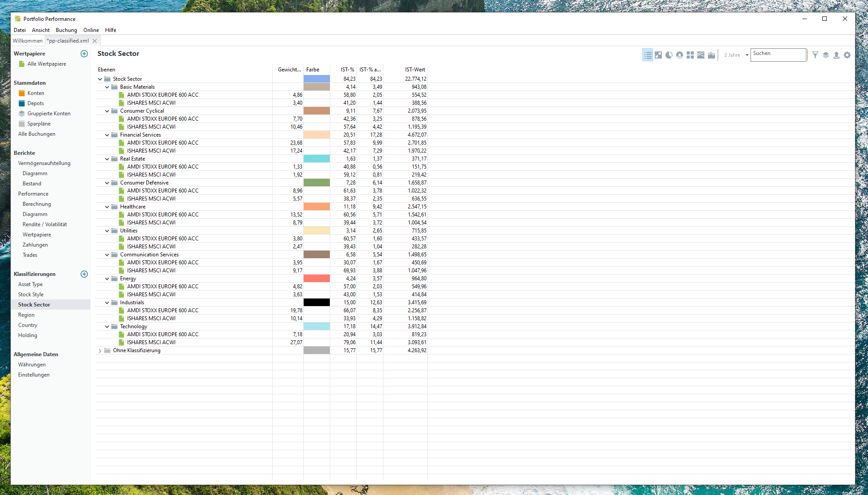Viewport: 868px width, 495px height.
Task: Click the Konten orange icon
Action: click(x=22, y=93)
